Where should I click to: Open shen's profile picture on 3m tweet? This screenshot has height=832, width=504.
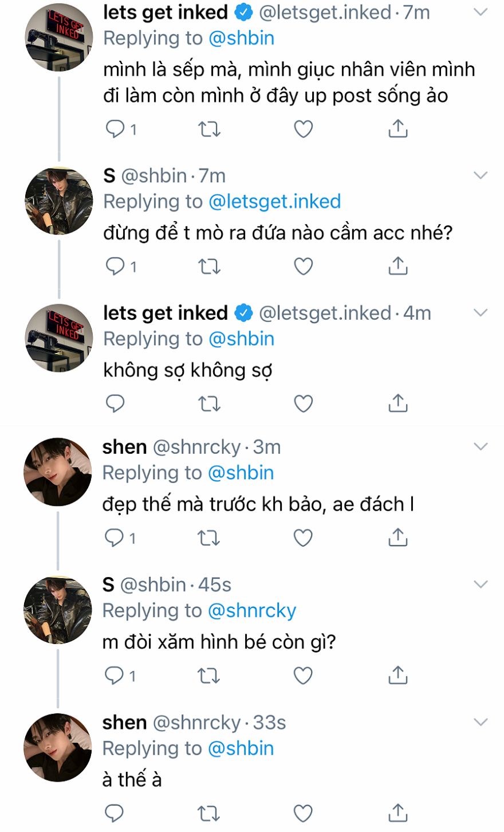(x=58, y=472)
